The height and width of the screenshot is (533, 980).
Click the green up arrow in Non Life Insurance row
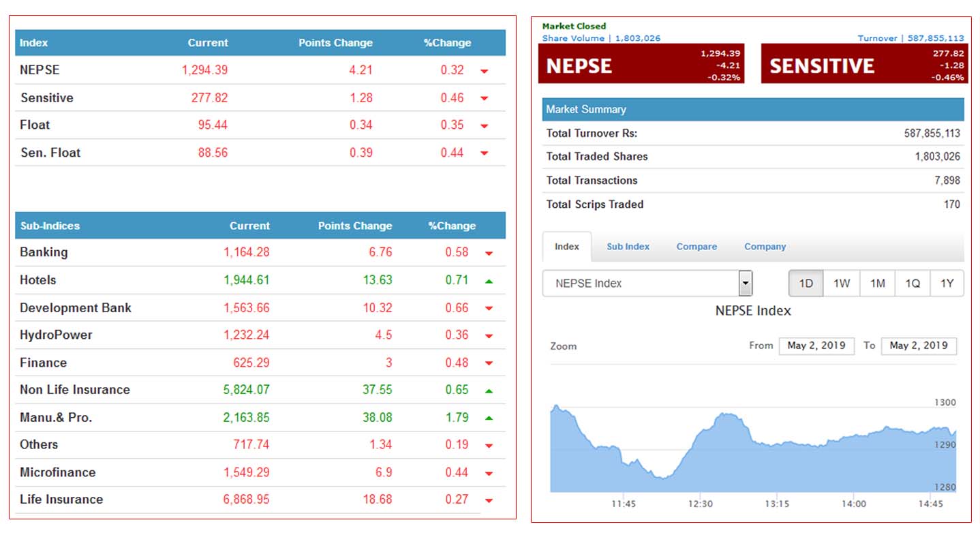pyautogui.click(x=489, y=391)
